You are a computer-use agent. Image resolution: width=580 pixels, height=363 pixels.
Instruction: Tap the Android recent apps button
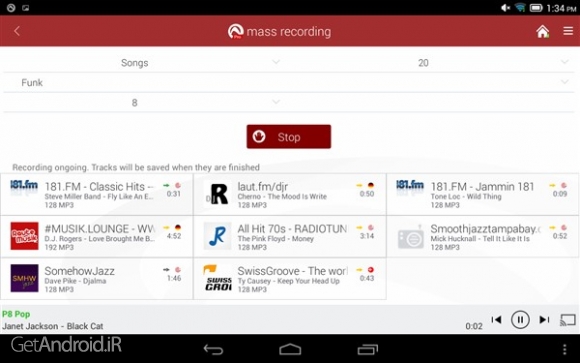click(x=368, y=349)
